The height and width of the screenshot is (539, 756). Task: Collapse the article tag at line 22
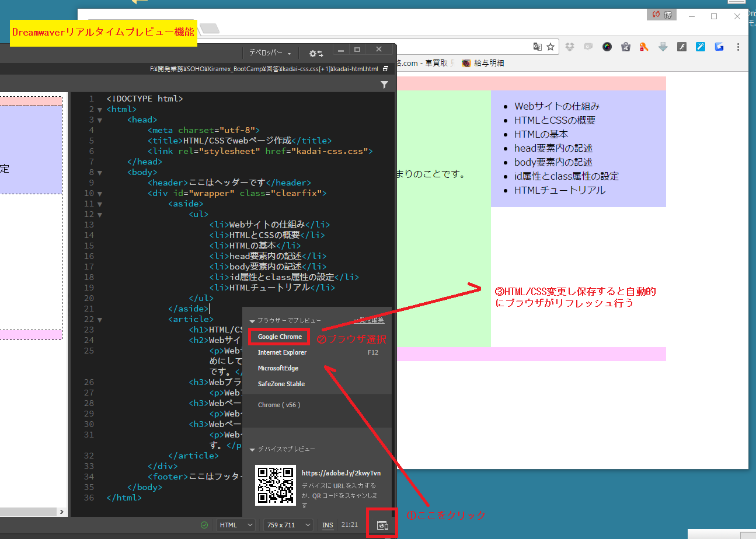[x=99, y=320]
